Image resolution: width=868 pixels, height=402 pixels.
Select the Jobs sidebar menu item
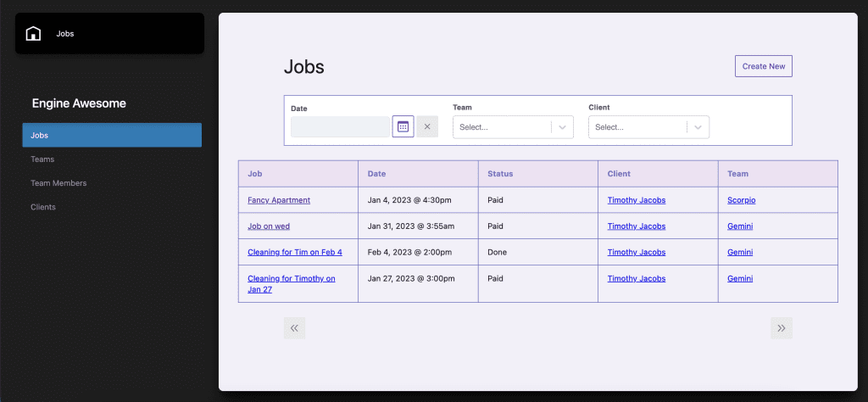[x=112, y=135]
